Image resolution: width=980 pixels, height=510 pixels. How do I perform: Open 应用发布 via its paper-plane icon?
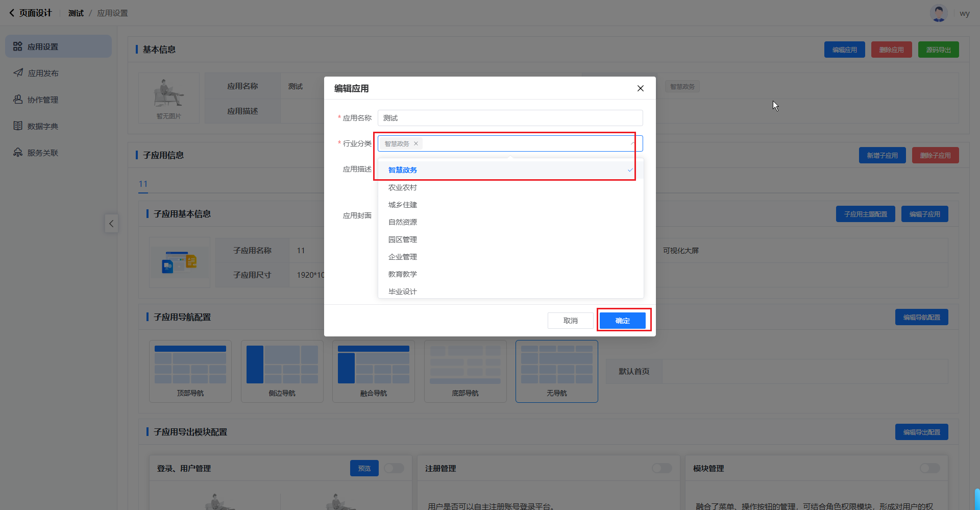click(18, 73)
